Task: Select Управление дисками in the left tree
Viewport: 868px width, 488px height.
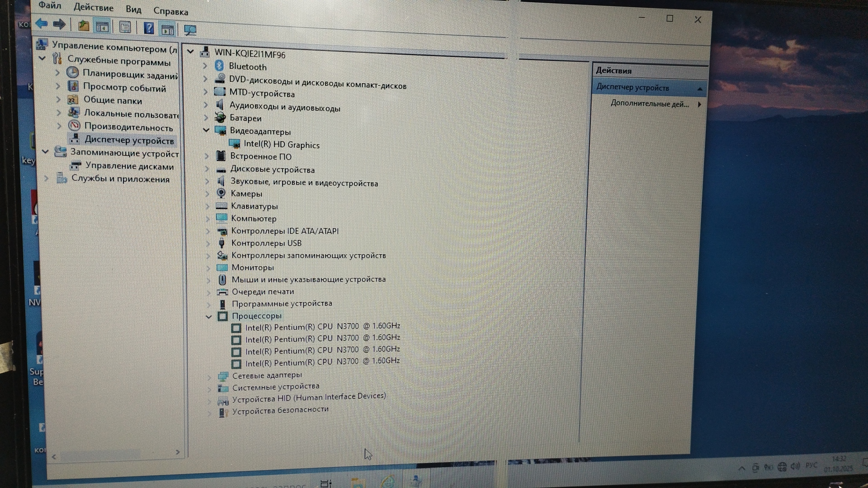Action: pyautogui.click(x=129, y=166)
